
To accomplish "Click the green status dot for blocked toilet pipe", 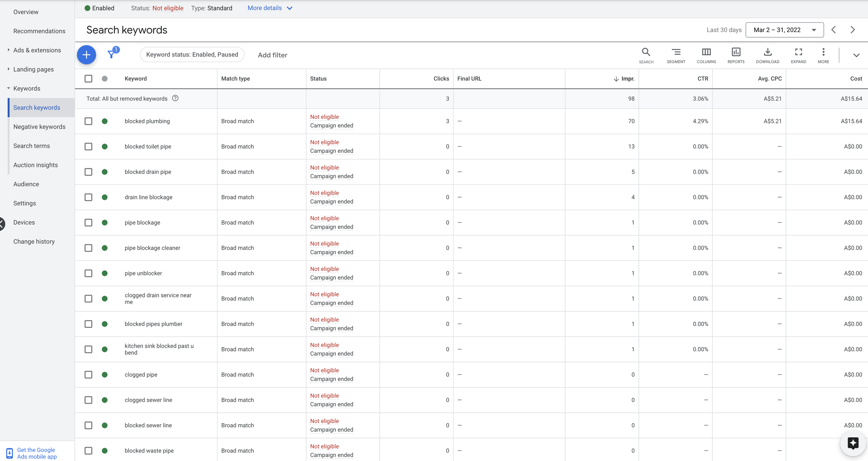I will (x=105, y=147).
